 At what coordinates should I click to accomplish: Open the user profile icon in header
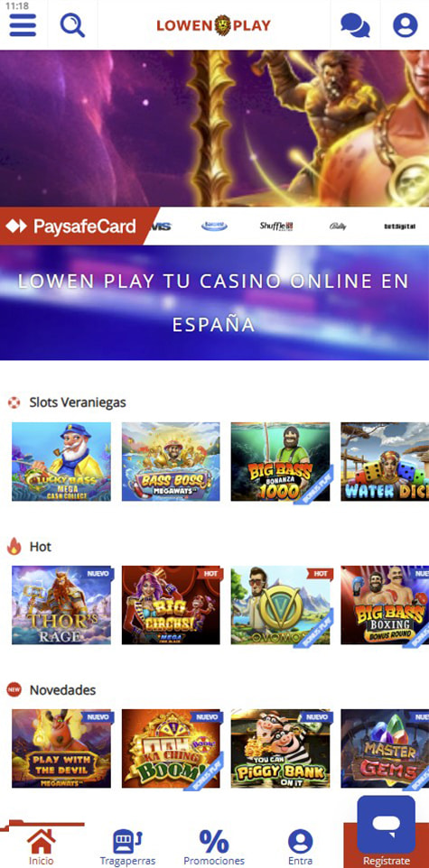pos(406,25)
